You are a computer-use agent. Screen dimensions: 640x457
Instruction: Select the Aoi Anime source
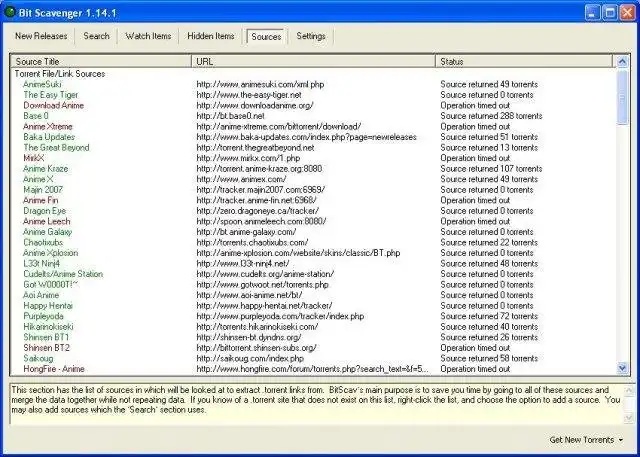click(41, 295)
